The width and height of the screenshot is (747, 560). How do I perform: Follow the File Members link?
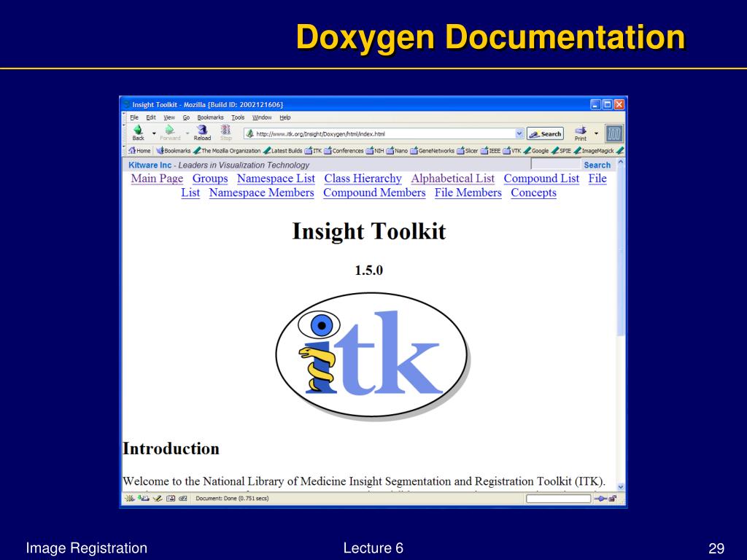(x=468, y=192)
